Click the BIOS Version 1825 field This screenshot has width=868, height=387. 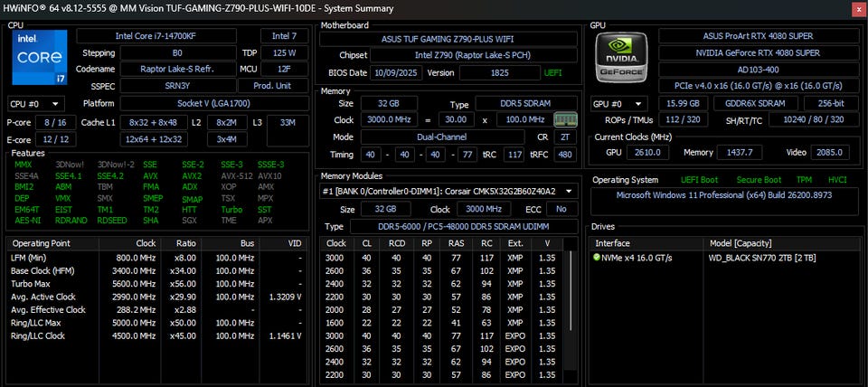(x=499, y=73)
